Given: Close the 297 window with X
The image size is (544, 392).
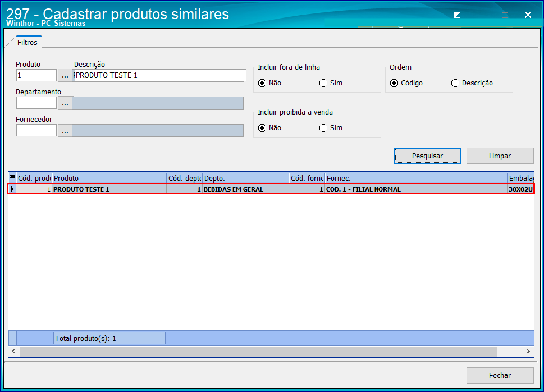Looking at the screenshot, I should point(528,15).
